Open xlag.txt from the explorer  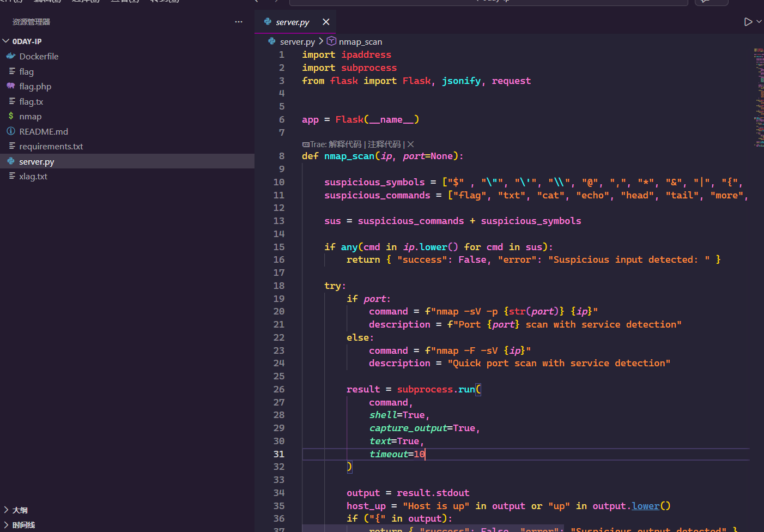pyautogui.click(x=33, y=177)
